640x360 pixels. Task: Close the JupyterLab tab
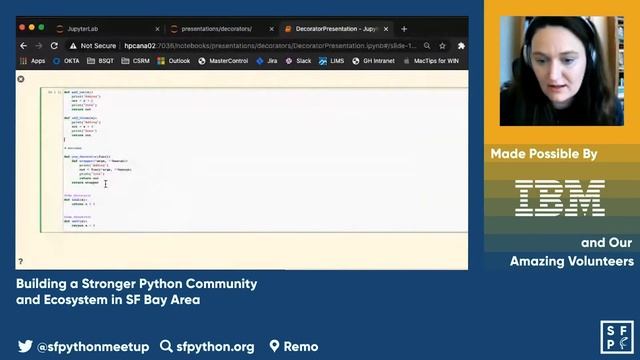(158, 29)
